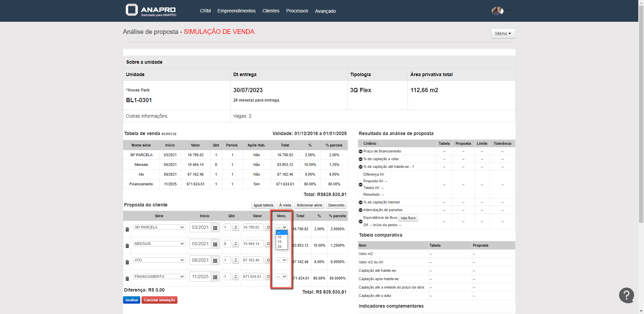
Task: Expand the MENSAIS series dropdown
Action: click(x=159, y=244)
